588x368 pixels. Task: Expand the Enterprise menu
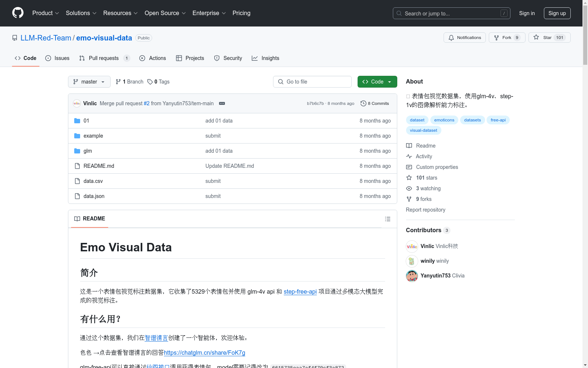209,13
